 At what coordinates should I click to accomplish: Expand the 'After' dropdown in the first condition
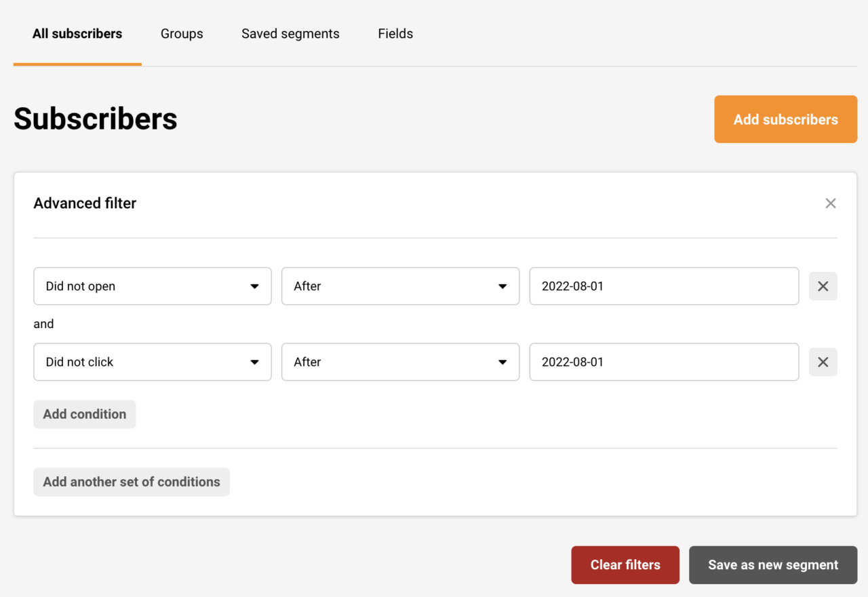tap(400, 286)
